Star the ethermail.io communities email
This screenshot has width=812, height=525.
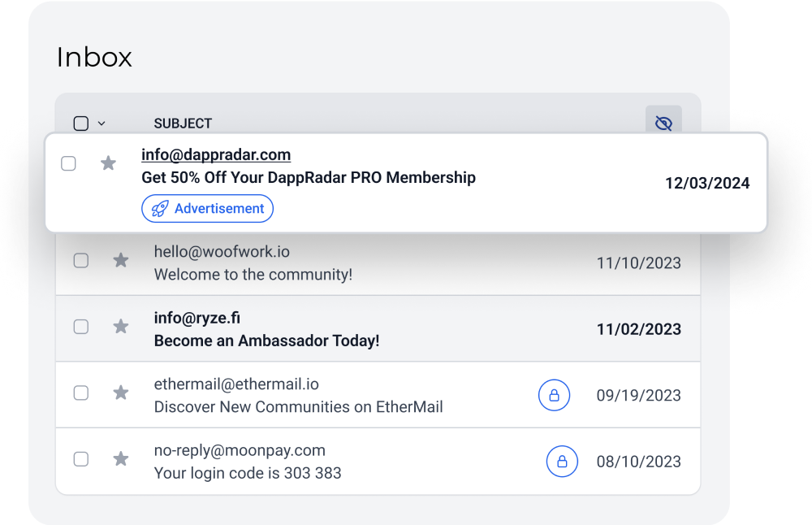click(x=121, y=393)
